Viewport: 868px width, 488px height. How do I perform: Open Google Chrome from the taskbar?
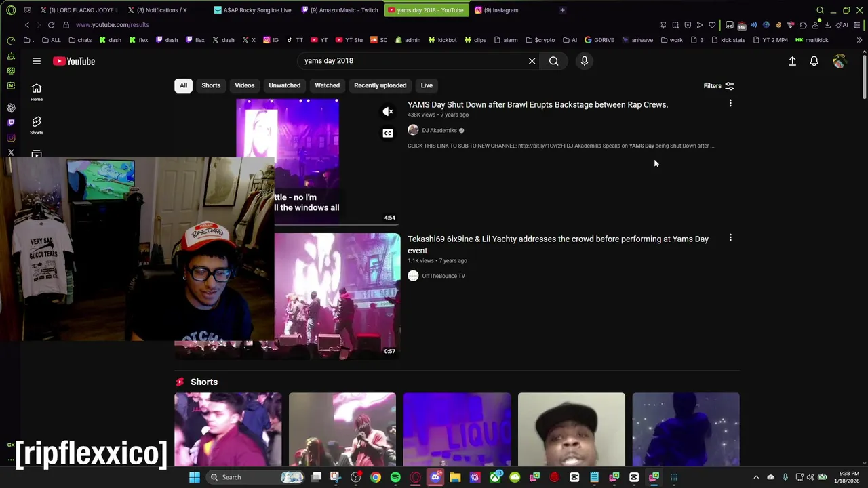pos(376,477)
